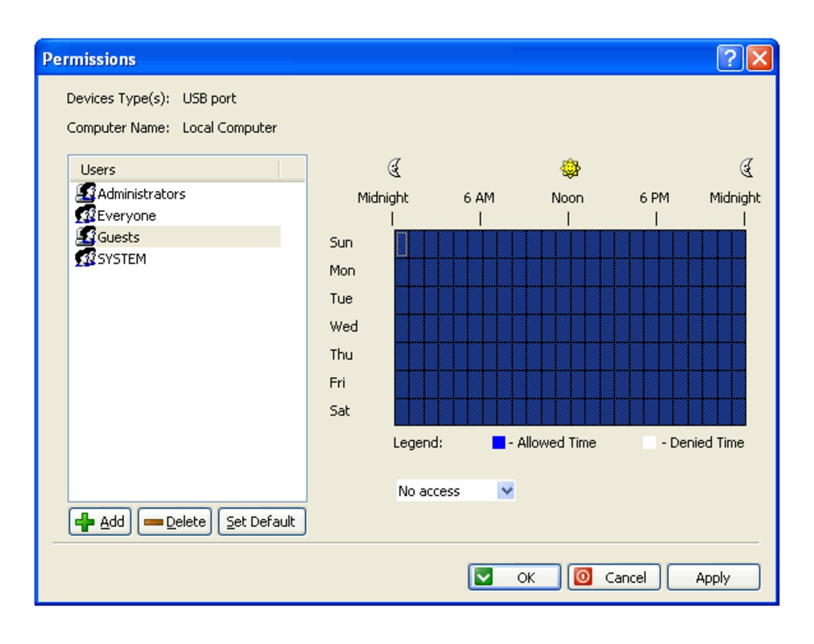Close the Permissions dialog
This screenshot has width=814, height=644.
759,58
